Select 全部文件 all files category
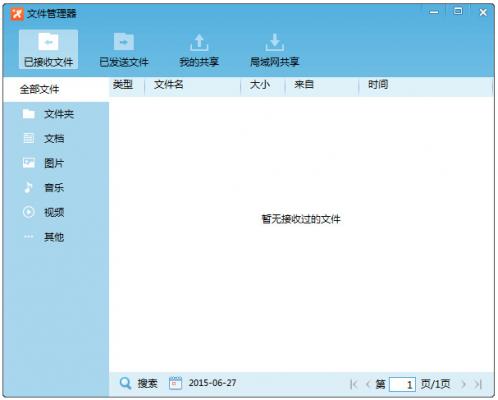Image resolution: width=498 pixels, height=400 pixels. (56, 89)
